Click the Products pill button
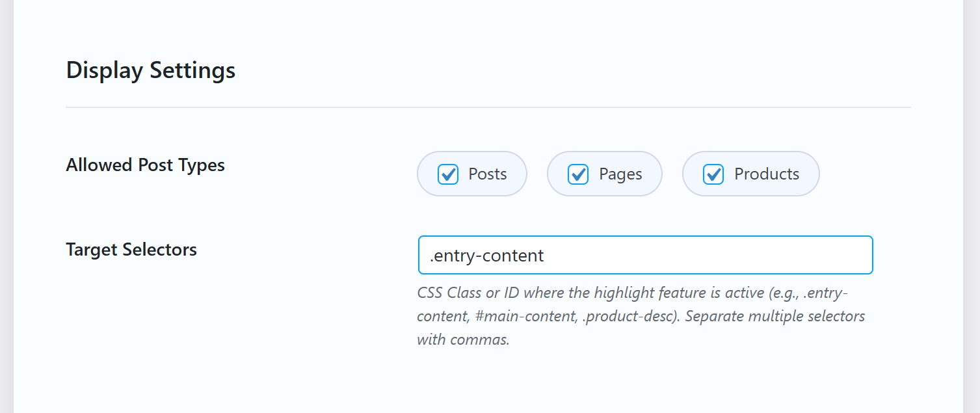The image size is (980, 413). coord(750,174)
